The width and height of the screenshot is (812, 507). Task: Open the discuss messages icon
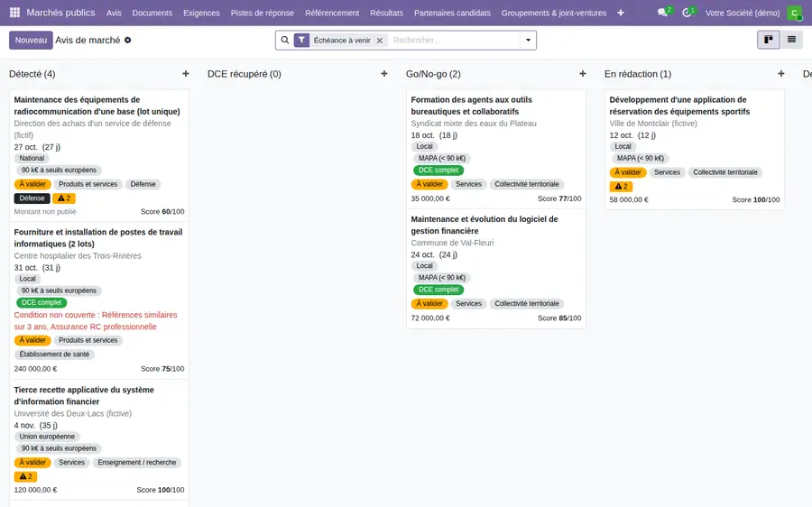pos(664,13)
